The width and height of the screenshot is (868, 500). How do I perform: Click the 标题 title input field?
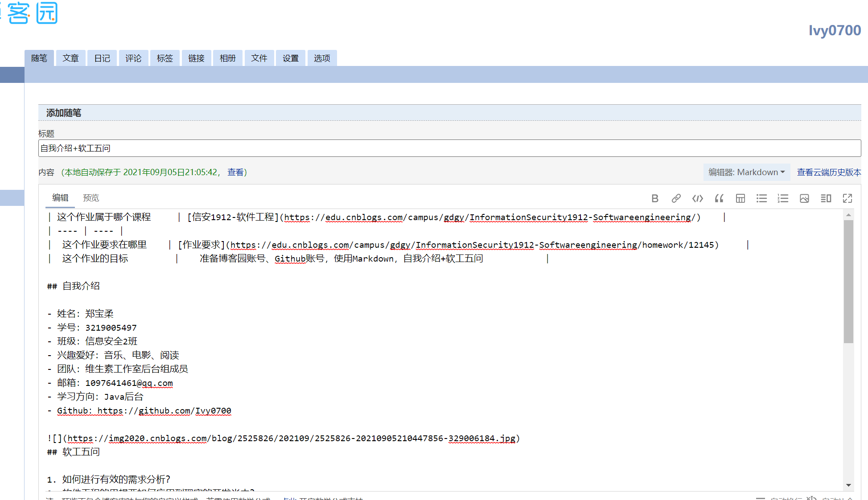click(449, 148)
